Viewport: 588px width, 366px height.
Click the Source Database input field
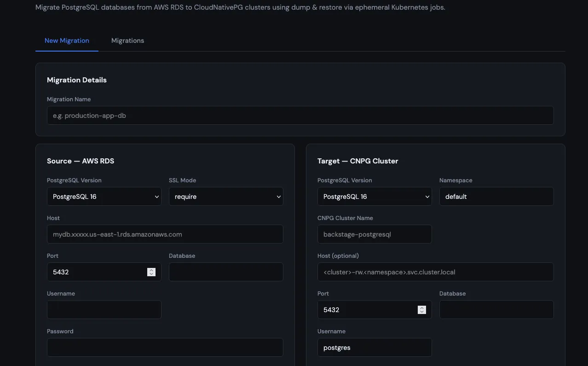pos(226,272)
